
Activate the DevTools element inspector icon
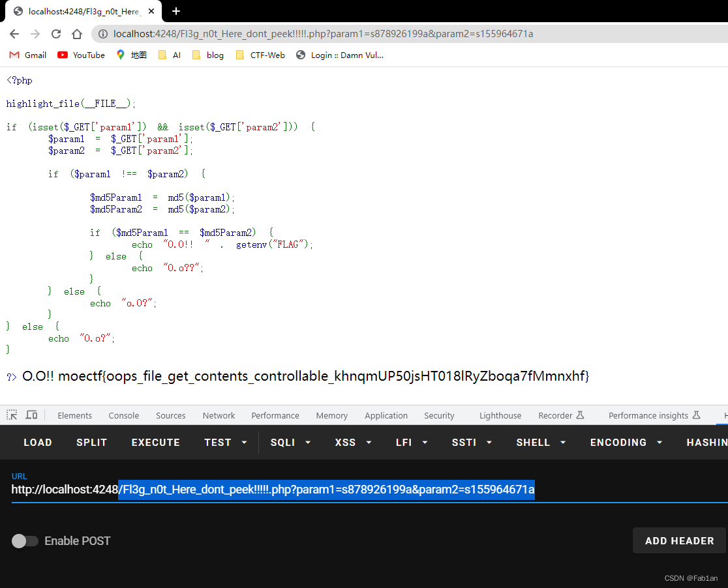click(x=12, y=415)
